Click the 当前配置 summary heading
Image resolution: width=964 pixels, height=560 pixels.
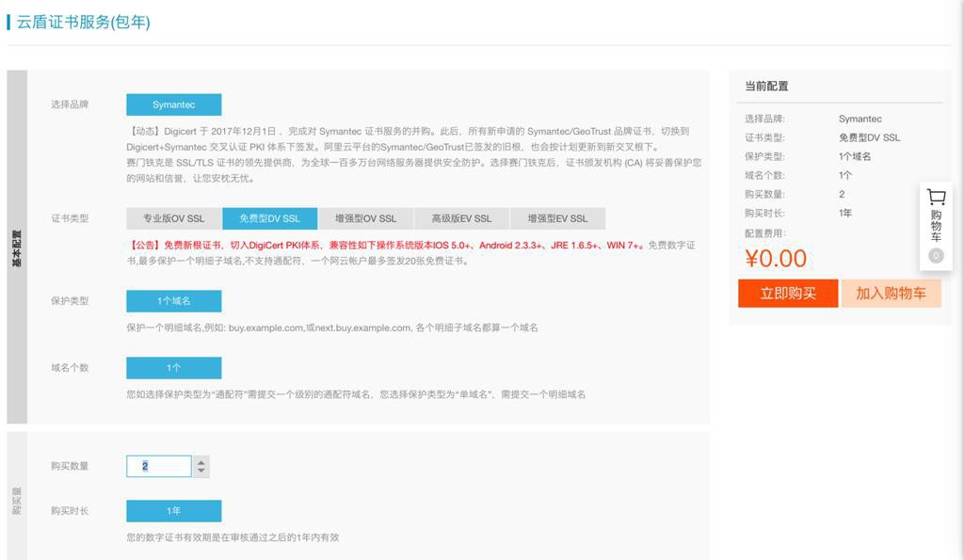766,86
